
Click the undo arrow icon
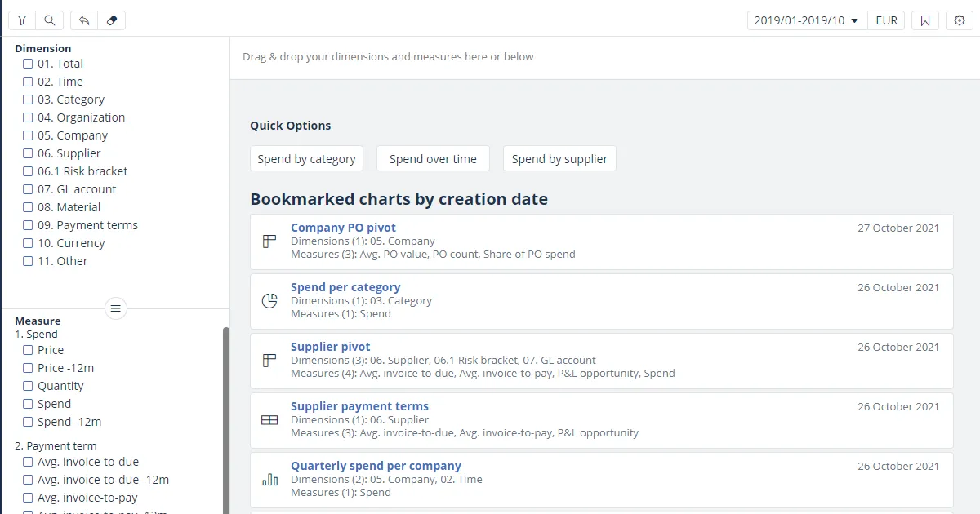pos(84,20)
